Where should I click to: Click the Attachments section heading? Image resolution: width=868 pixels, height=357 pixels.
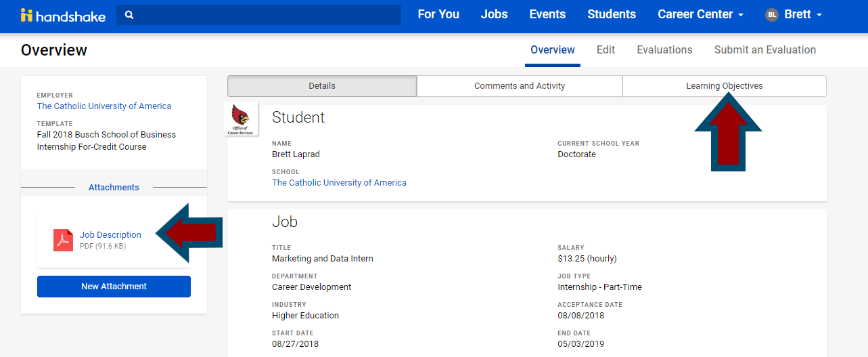(114, 188)
